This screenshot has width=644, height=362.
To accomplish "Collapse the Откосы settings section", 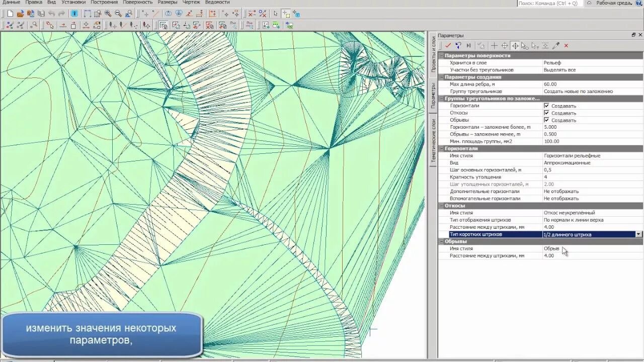I will pyautogui.click(x=441, y=206).
